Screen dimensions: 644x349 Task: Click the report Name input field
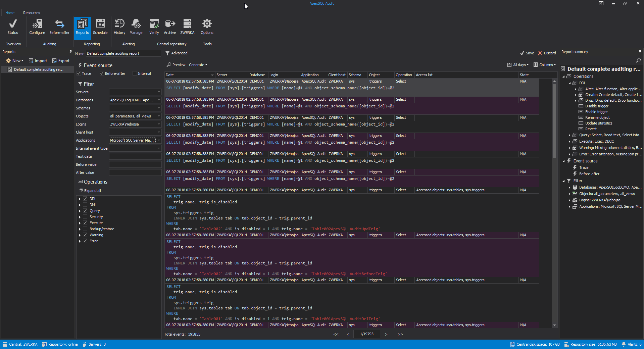click(123, 53)
